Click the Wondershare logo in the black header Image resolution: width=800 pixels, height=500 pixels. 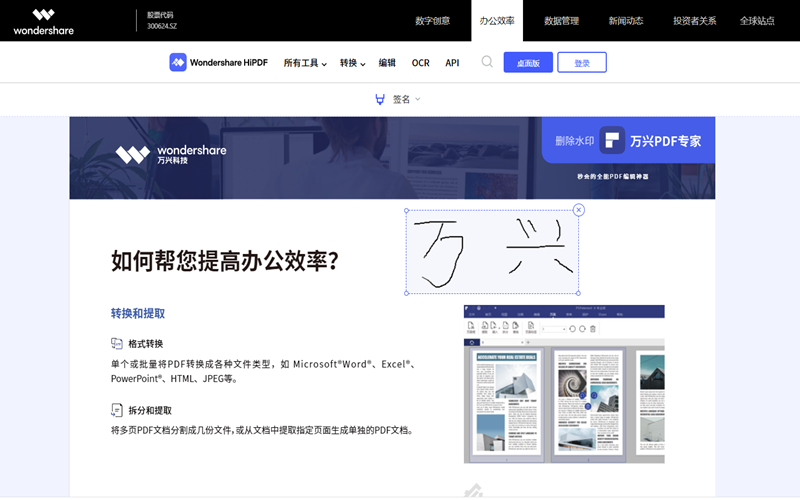(x=43, y=22)
